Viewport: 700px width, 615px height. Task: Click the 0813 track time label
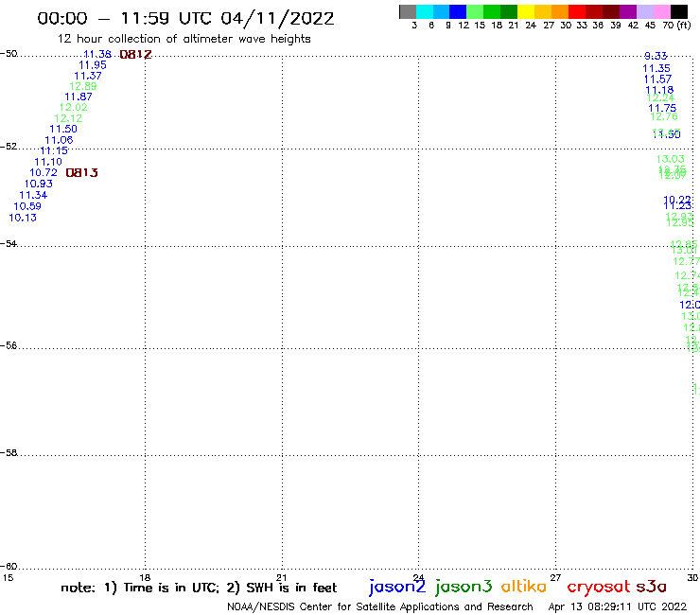(x=81, y=173)
